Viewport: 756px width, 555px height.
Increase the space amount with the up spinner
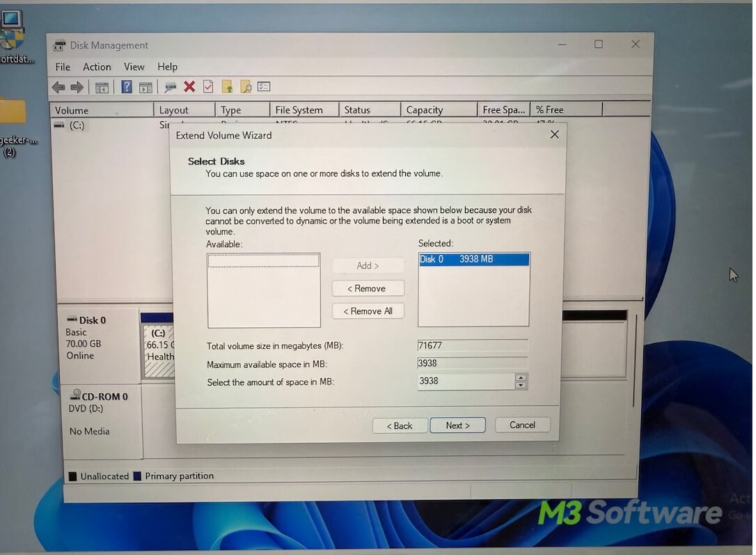(x=521, y=377)
